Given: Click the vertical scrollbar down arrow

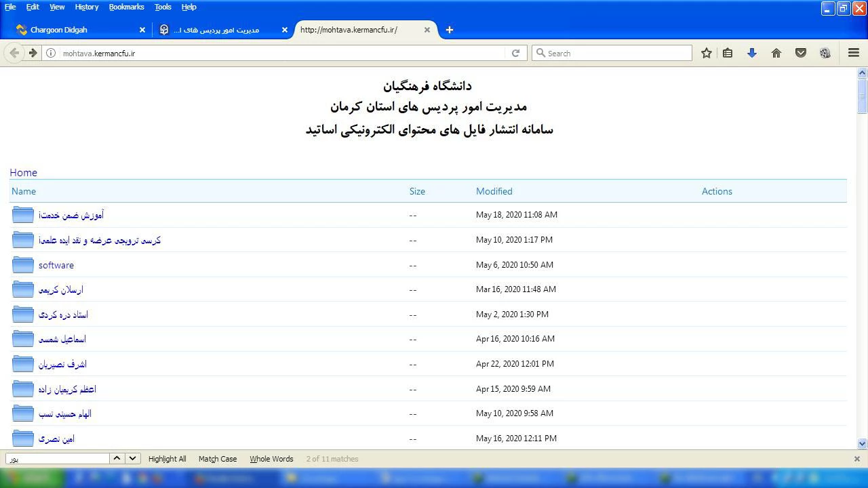Looking at the screenshot, I should point(862,443).
